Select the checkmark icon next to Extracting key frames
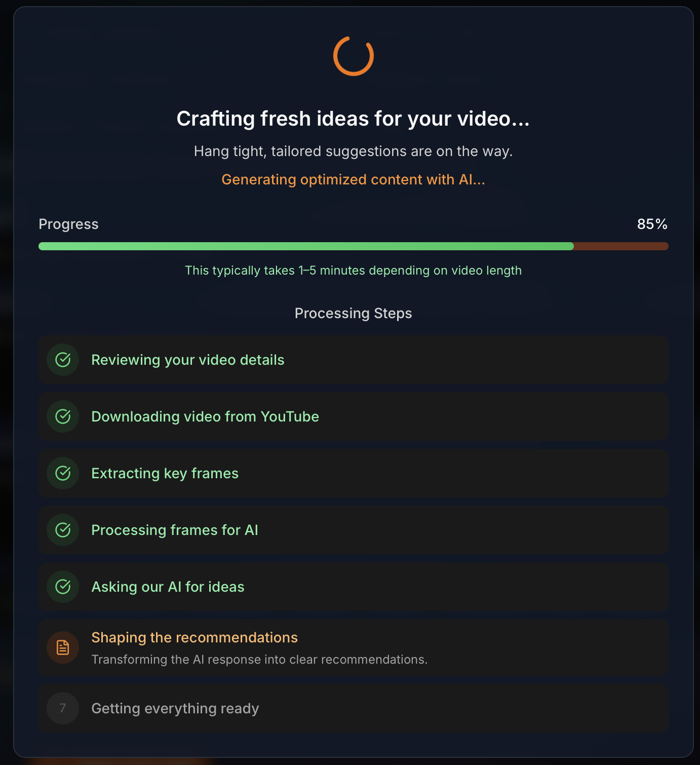Viewport: 700px width, 765px height. pyautogui.click(x=62, y=473)
